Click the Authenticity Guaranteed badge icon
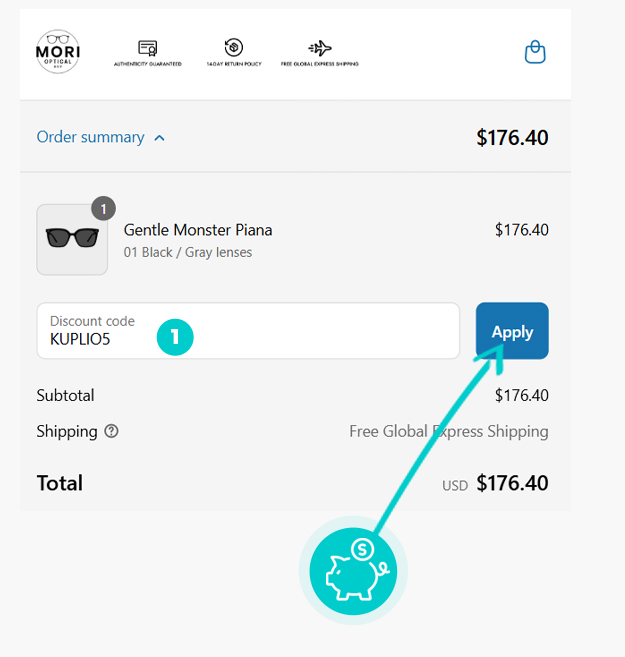 coord(148,48)
